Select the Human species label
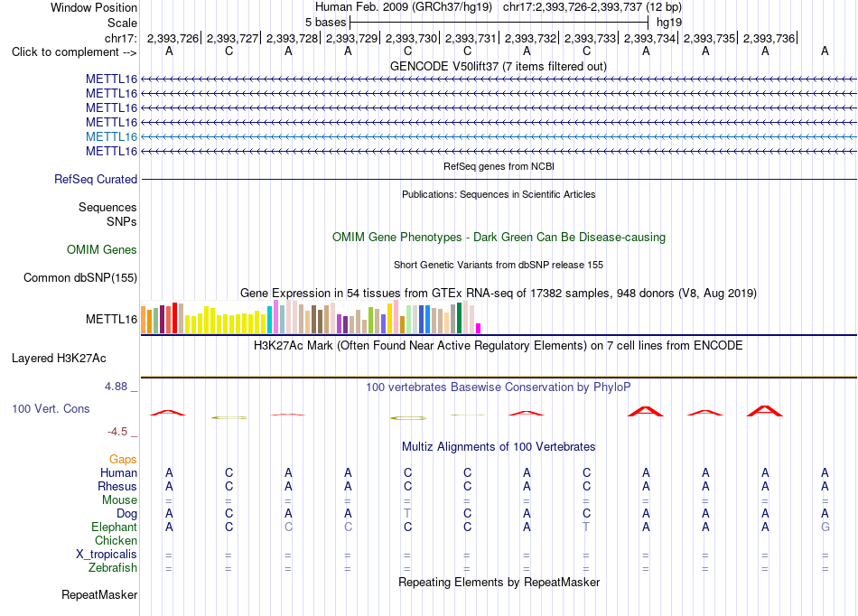Screen dimensions: 858x616 tap(118, 472)
